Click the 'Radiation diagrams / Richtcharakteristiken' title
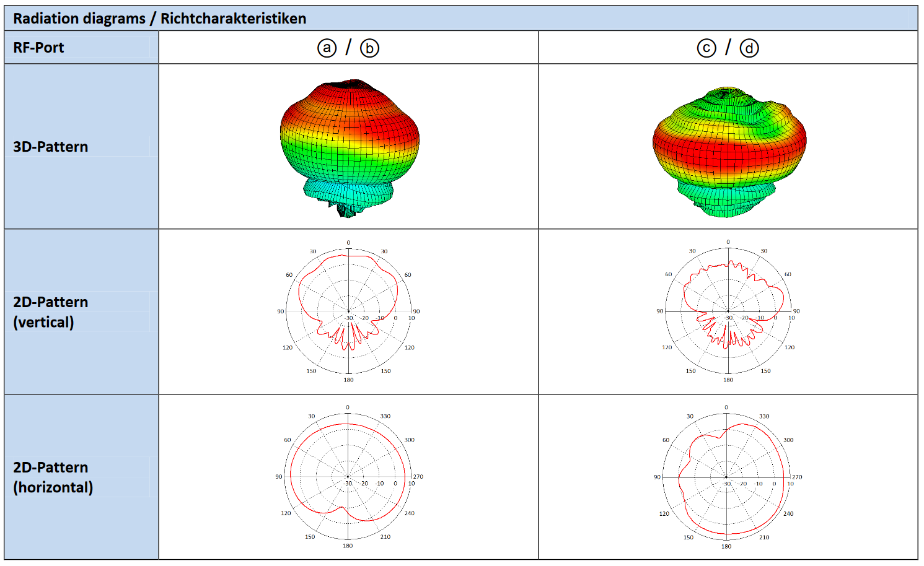The width and height of the screenshot is (924, 566). tap(159, 19)
